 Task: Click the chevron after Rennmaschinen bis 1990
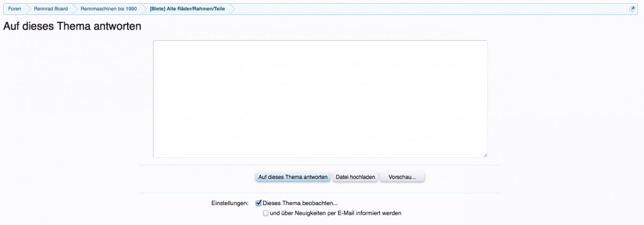[x=143, y=9]
